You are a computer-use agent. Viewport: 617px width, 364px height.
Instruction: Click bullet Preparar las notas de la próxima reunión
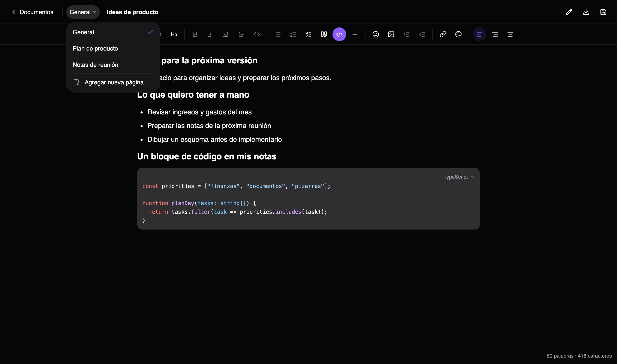tap(209, 126)
